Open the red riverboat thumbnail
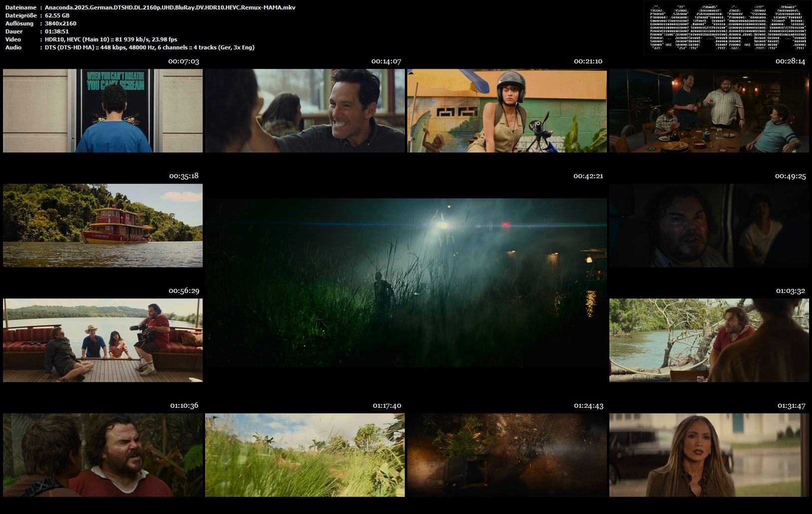The height and width of the screenshot is (514, 812). (x=103, y=226)
